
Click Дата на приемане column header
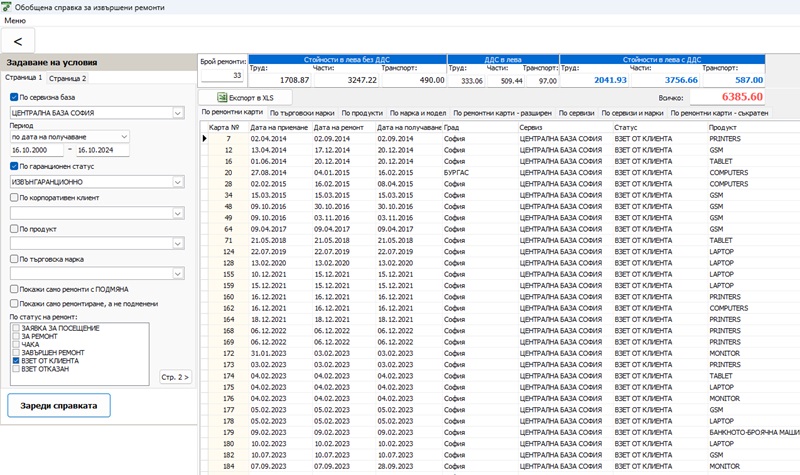280,127
